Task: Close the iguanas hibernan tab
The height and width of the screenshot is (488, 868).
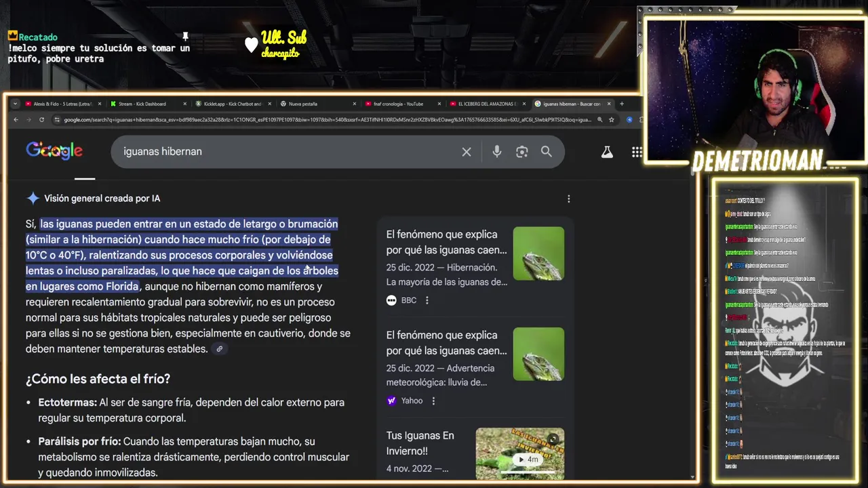Action: pyautogui.click(x=609, y=104)
